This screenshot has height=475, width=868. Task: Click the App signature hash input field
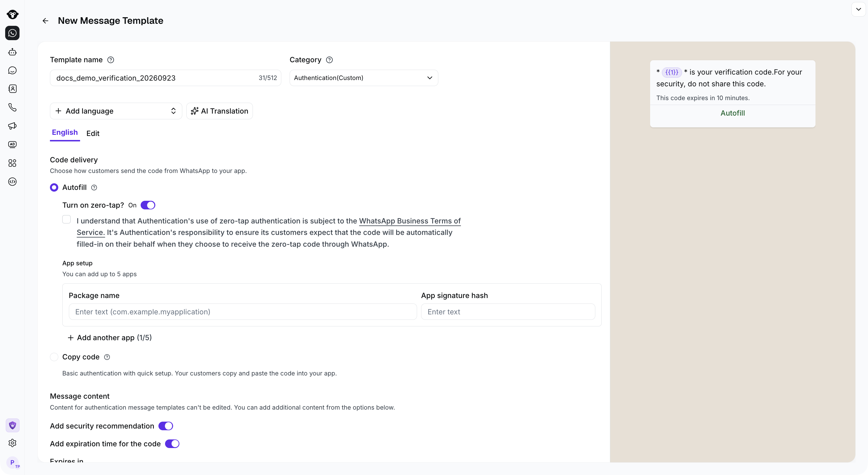point(508,312)
